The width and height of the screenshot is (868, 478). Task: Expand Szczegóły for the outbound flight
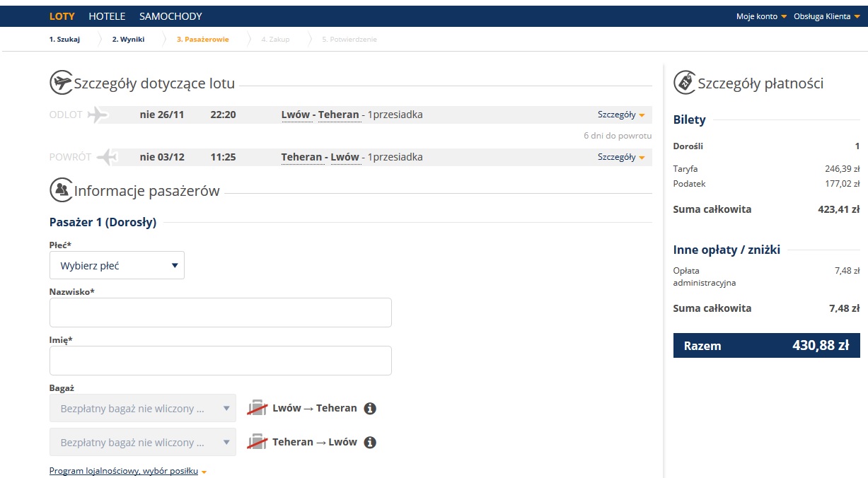coord(621,115)
